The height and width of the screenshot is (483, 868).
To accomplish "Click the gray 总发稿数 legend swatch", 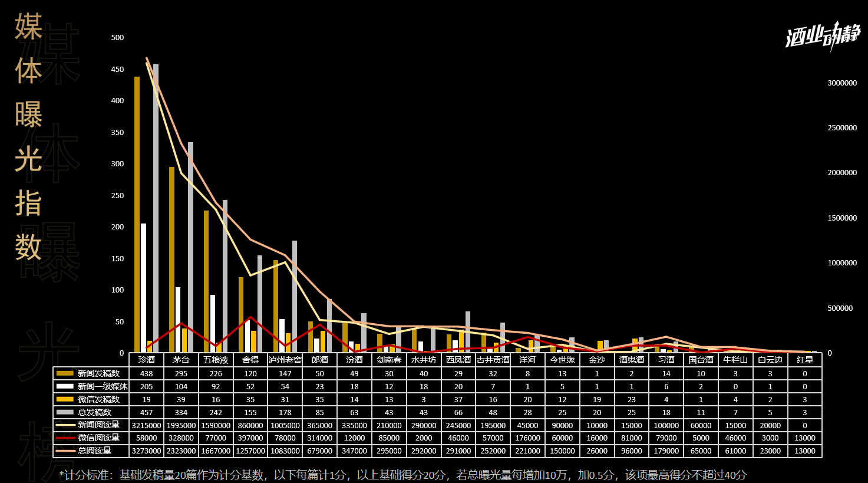I will coord(65,412).
